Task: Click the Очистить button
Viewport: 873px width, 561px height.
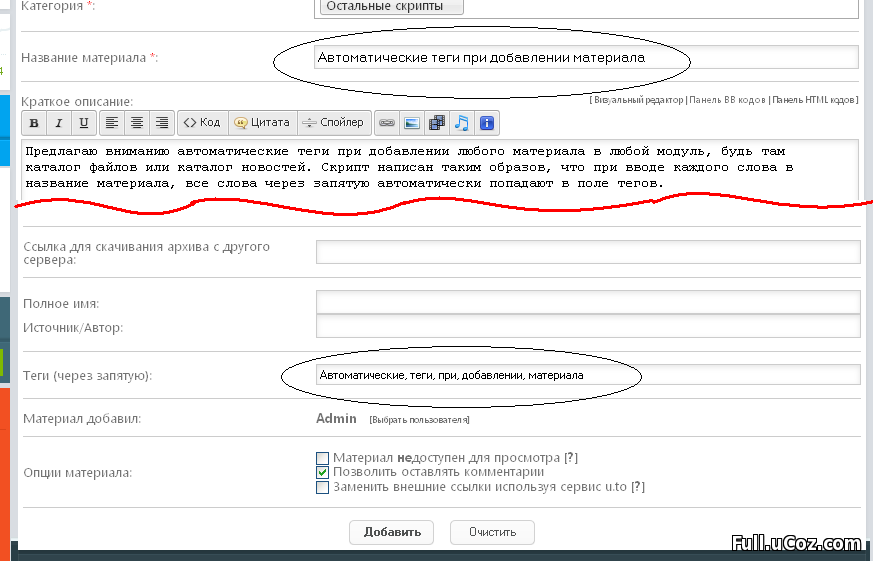Action: (x=492, y=533)
